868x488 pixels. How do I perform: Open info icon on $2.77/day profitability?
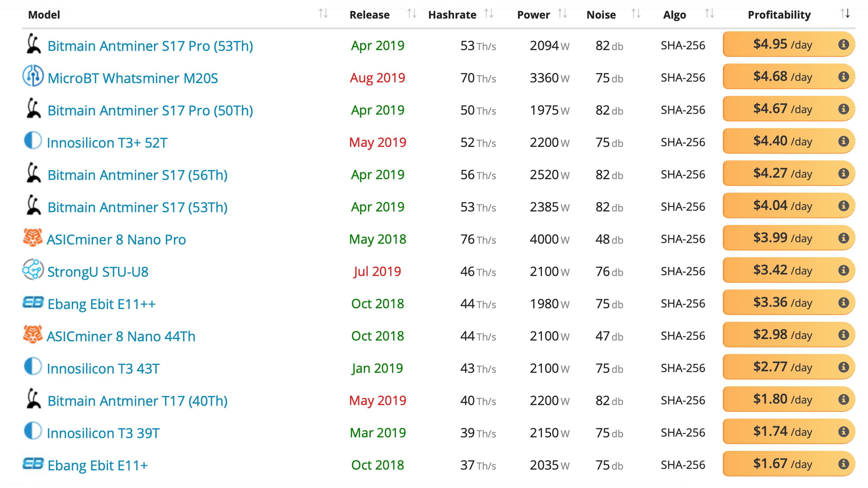click(x=843, y=367)
